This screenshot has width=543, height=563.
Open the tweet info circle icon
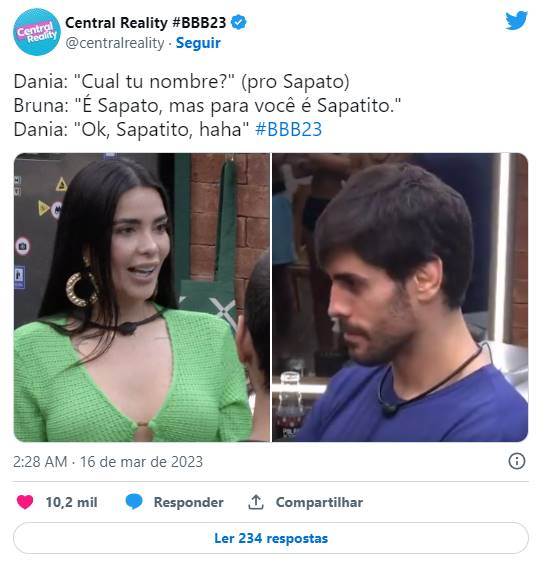pyautogui.click(x=517, y=461)
